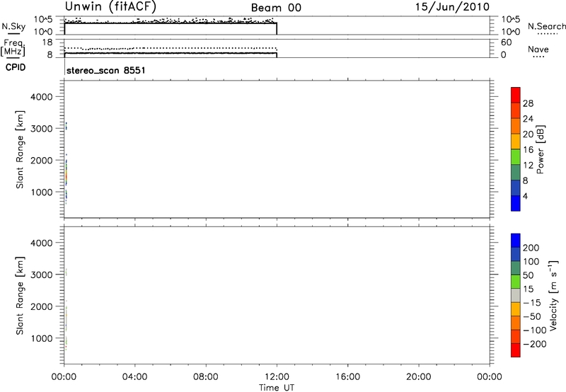Click the power panel's '4000' range tick label
Screen dimensions: 566x392
click(x=42, y=97)
